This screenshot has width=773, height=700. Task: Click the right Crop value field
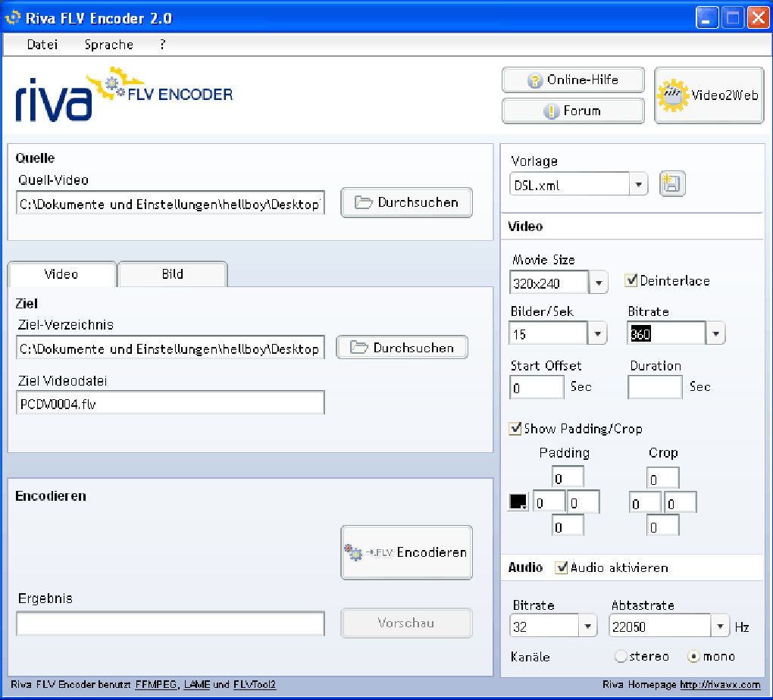click(681, 502)
